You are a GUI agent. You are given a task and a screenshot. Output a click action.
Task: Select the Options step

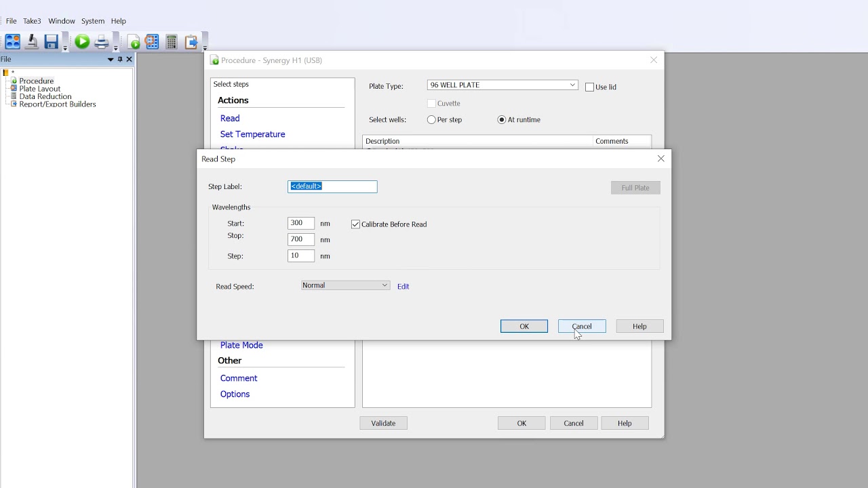pyautogui.click(x=235, y=394)
